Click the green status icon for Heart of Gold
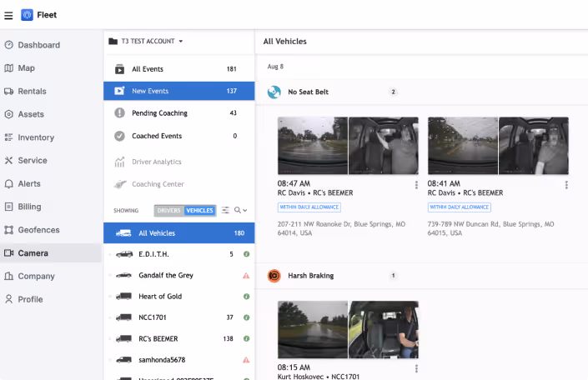Image resolution: width=588 pixels, height=380 pixels. tap(246, 297)
